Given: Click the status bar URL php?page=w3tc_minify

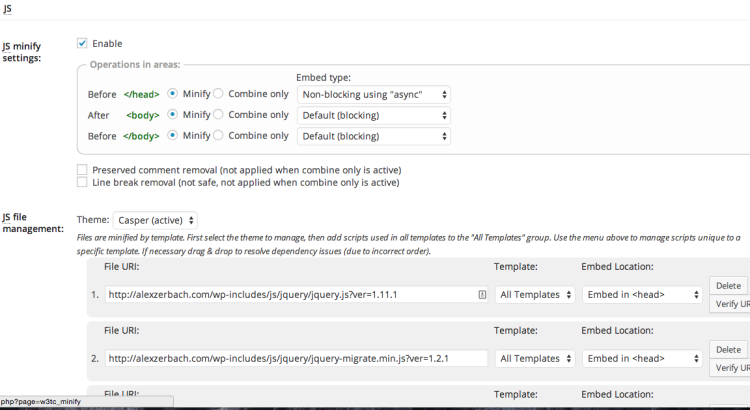Looking at the screenshot, I should (x=41, y=402).
